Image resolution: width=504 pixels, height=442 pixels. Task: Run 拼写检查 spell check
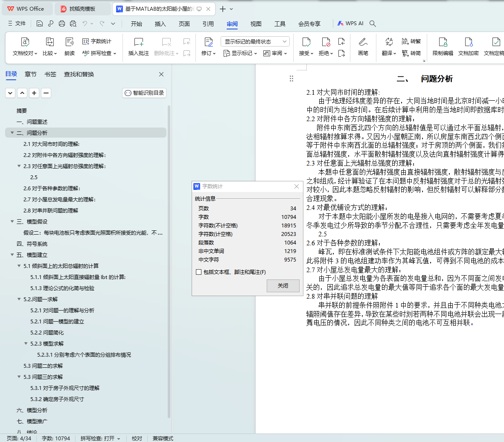[x=99, y=53]
